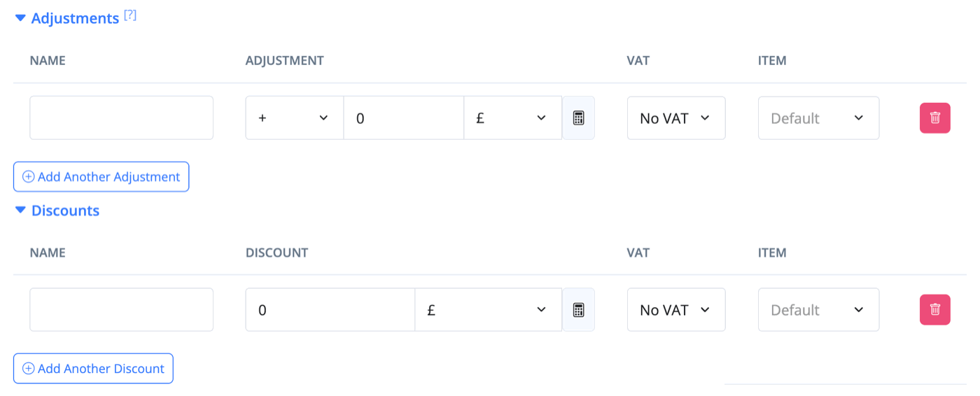Open the £ currency dropdown for adjustment
The height and width of the screenshot is (396, 980).
tap(512, 118)
